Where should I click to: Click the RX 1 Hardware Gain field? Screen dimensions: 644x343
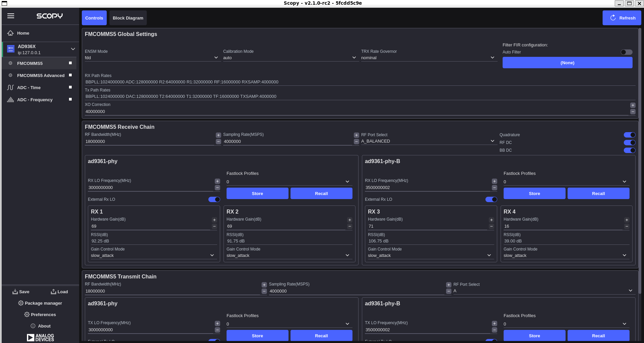coord(150,226)
